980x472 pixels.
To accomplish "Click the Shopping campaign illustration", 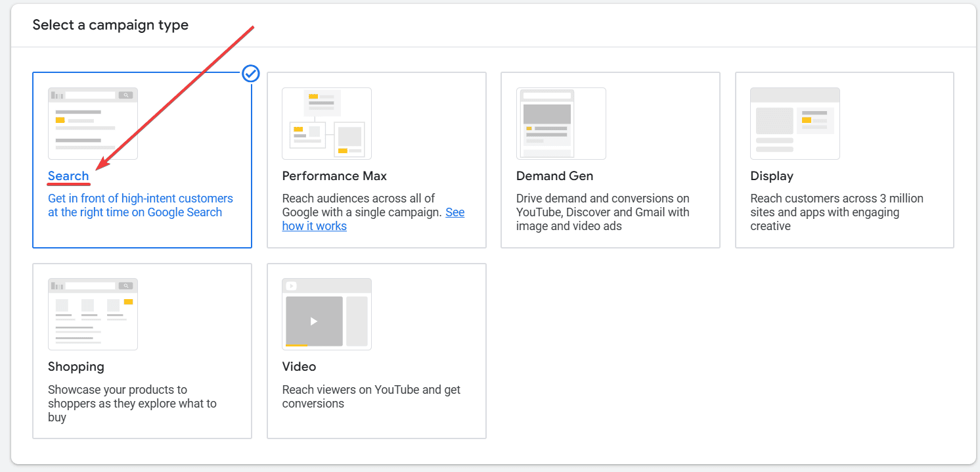I will pyautogui.click(x=93, y=314).
